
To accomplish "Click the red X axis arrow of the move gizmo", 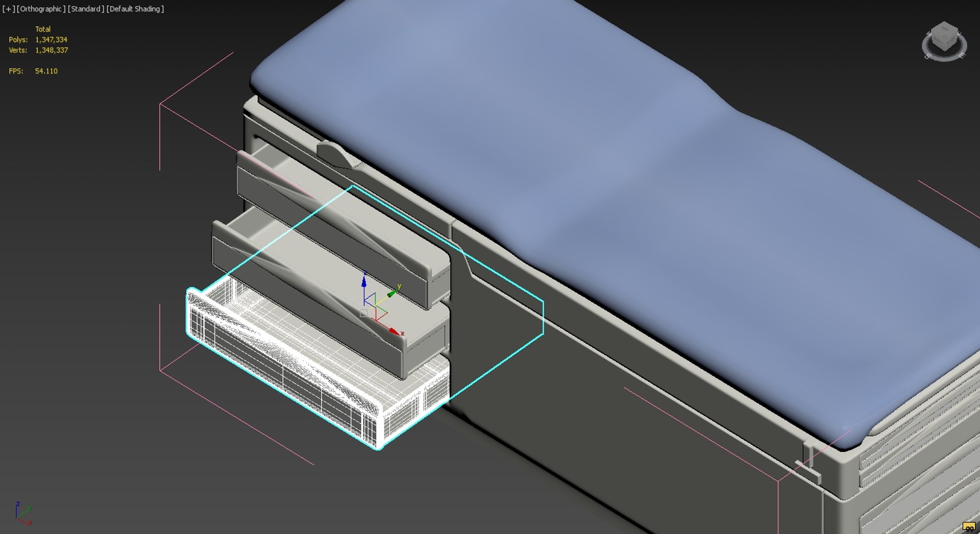I will 395,332.
